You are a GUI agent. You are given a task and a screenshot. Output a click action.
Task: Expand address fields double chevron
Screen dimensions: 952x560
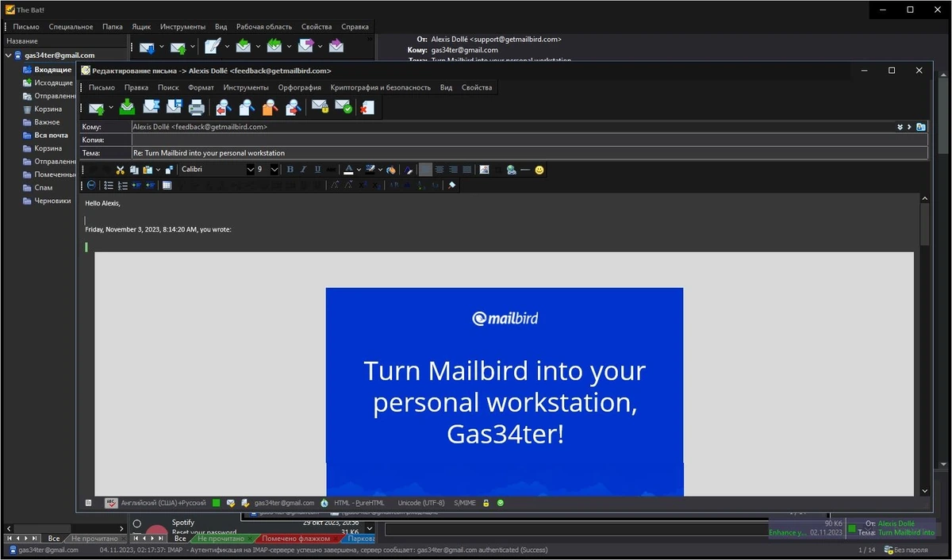tap(900, 126)
